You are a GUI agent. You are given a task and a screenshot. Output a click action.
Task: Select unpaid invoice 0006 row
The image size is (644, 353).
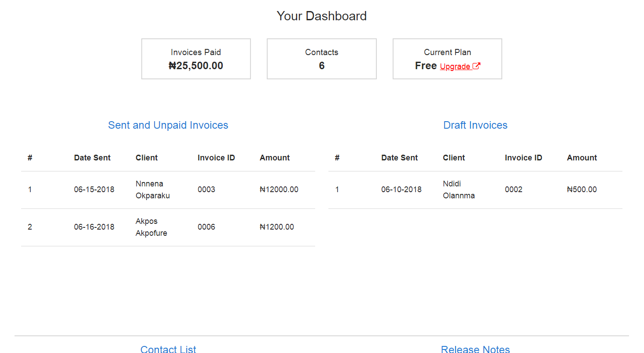(x=168, y=227)
